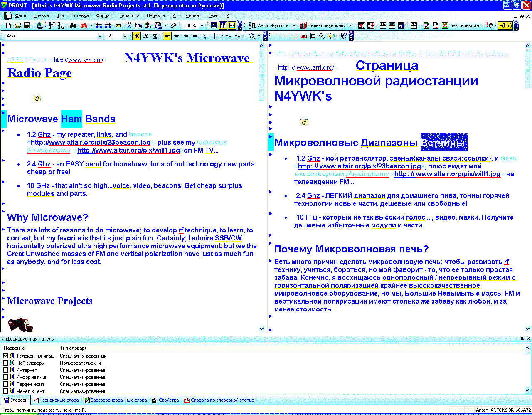Image resolution: width=532 pixels, height=415 pixels.
Task: Select the side-by-side vertical window layout icon
Action: tap(223, 25)
